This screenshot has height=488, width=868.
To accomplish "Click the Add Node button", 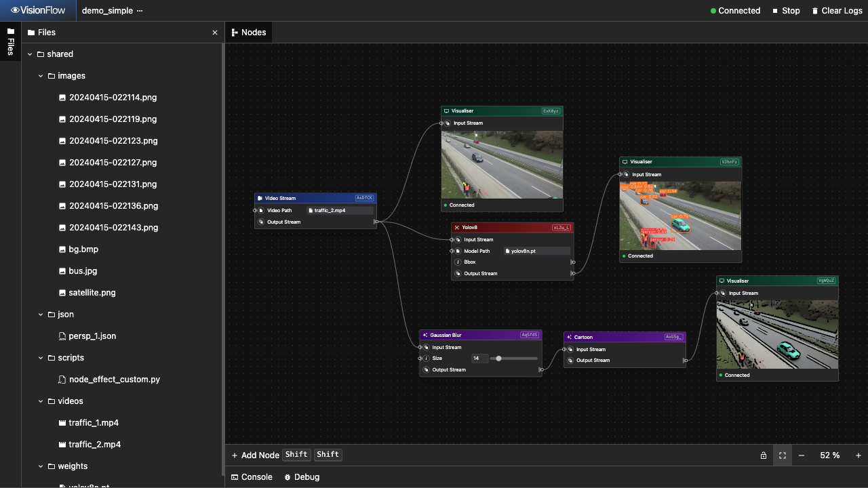I will point(256,455).
